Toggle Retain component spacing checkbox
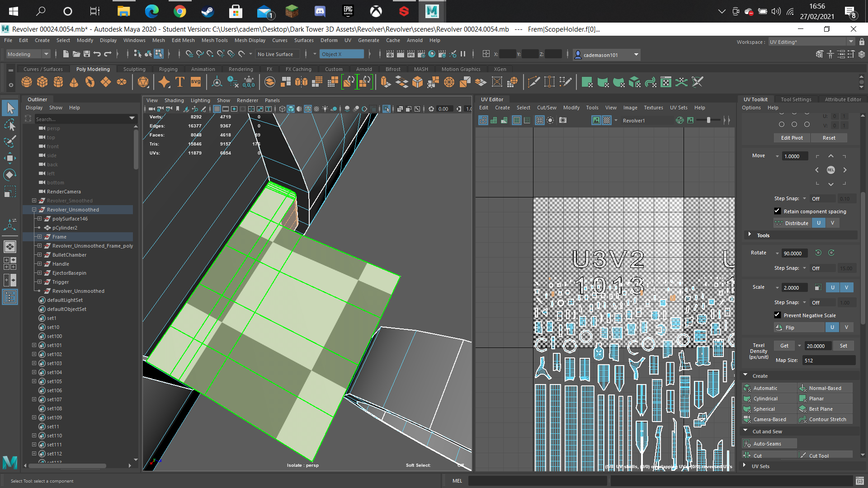Viewport: 868px width, 488px height. click(777, 211)
